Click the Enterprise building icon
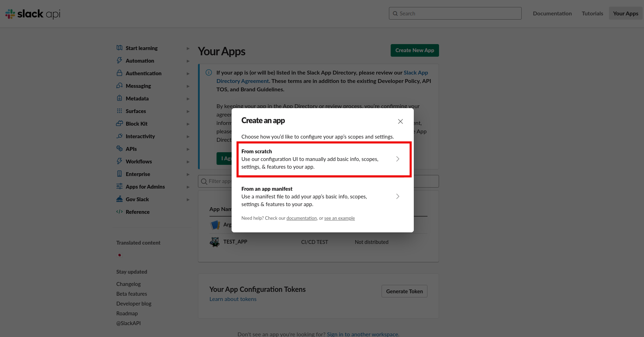The height and width of the screenshot is (337, 644). point(119,174)
